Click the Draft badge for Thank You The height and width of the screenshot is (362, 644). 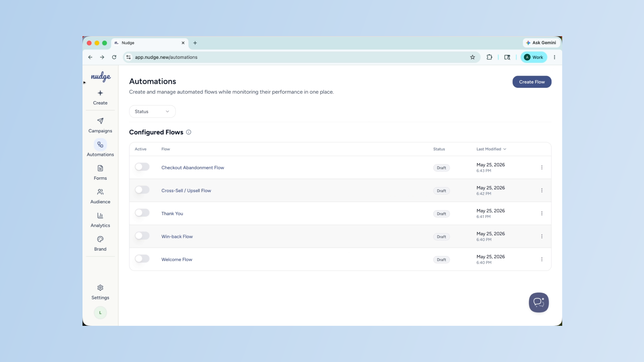441,214
